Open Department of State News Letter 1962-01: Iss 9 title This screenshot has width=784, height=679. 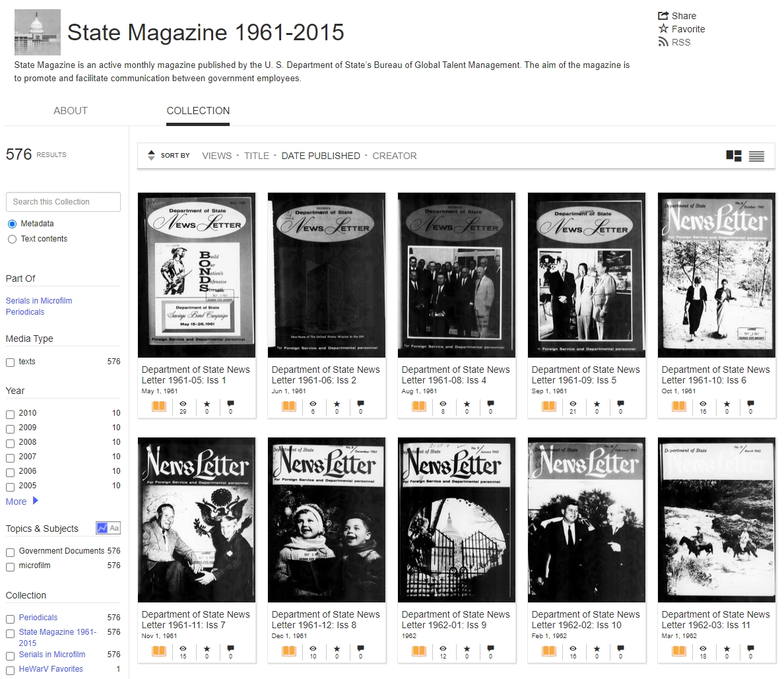[x=455, y=620]
